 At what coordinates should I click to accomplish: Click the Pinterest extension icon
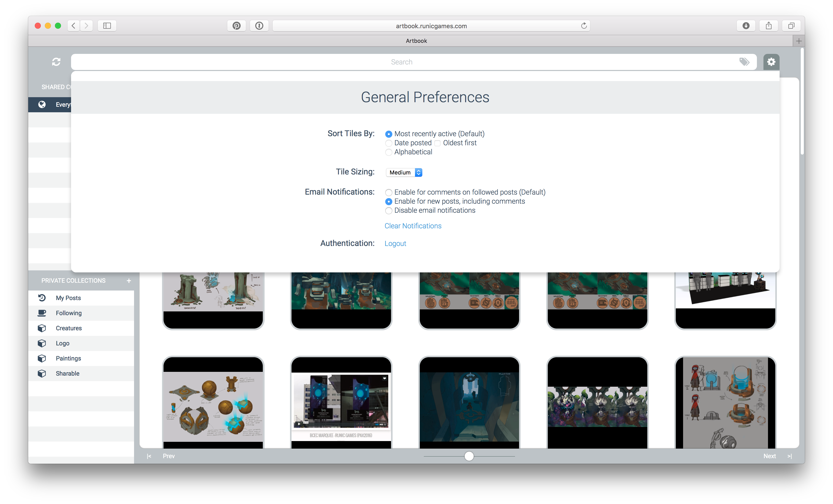click(x=236, y=26)
